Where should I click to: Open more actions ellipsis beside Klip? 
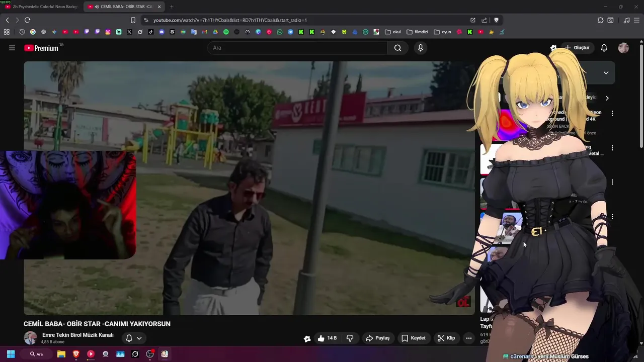pos(468,338)
